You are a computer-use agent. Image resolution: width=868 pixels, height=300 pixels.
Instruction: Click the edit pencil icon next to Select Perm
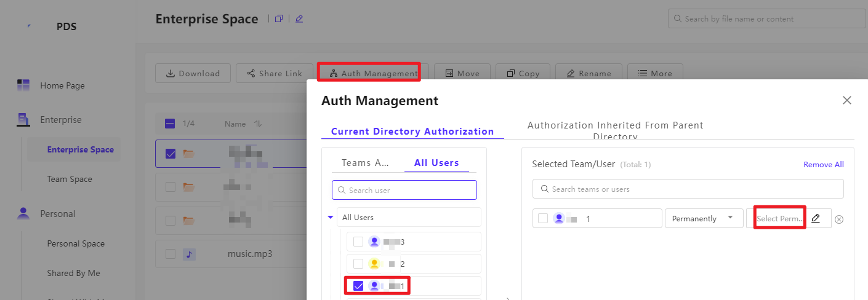(x=816, y=218)
